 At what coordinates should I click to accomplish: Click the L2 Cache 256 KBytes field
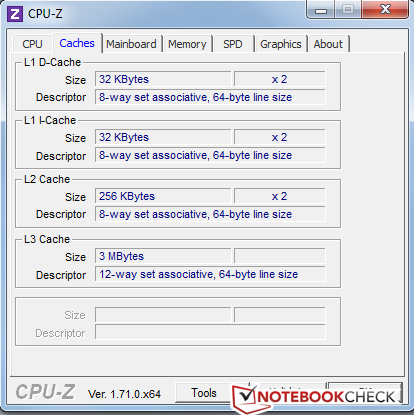pyautogui.click(x=163, y=196)
